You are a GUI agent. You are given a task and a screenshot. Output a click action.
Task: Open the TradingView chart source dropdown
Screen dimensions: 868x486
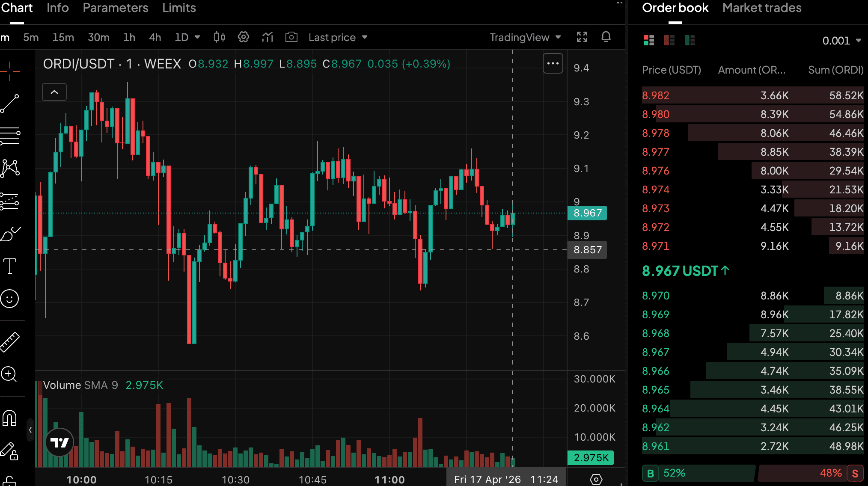pyautogui.click(x=525, y=37)
